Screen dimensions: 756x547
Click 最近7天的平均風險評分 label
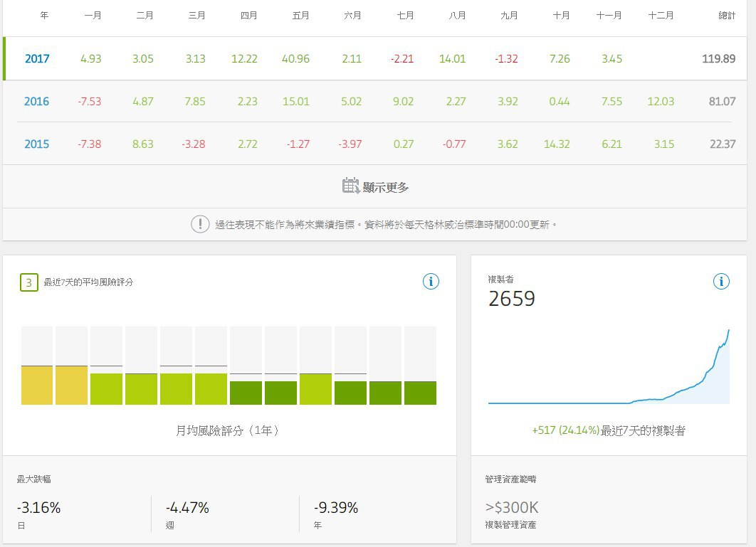[x=89, y=282]
